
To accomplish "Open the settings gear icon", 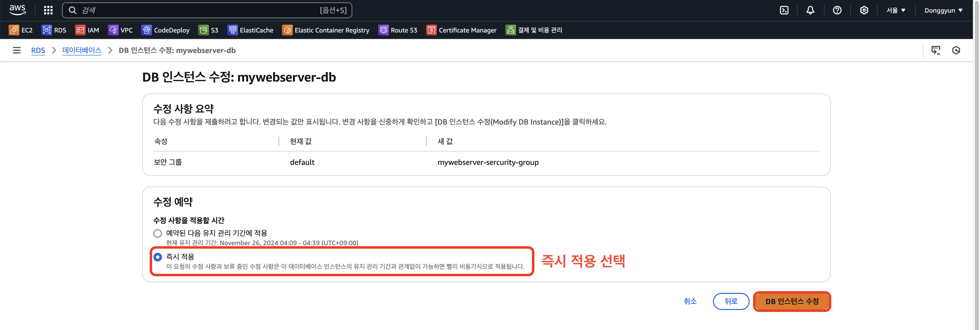I will 864,10.
